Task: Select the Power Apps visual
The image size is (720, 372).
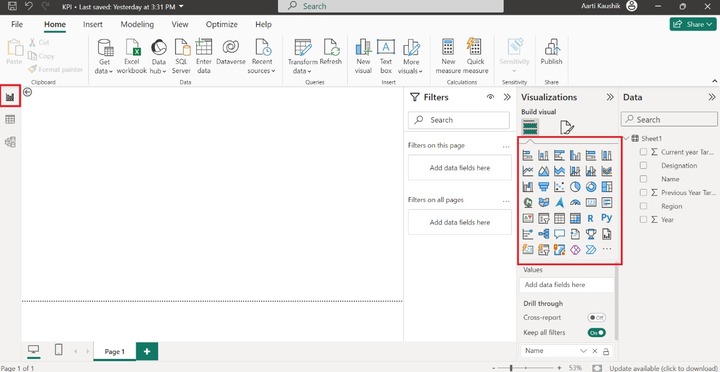Action: (x=575, y=250)
